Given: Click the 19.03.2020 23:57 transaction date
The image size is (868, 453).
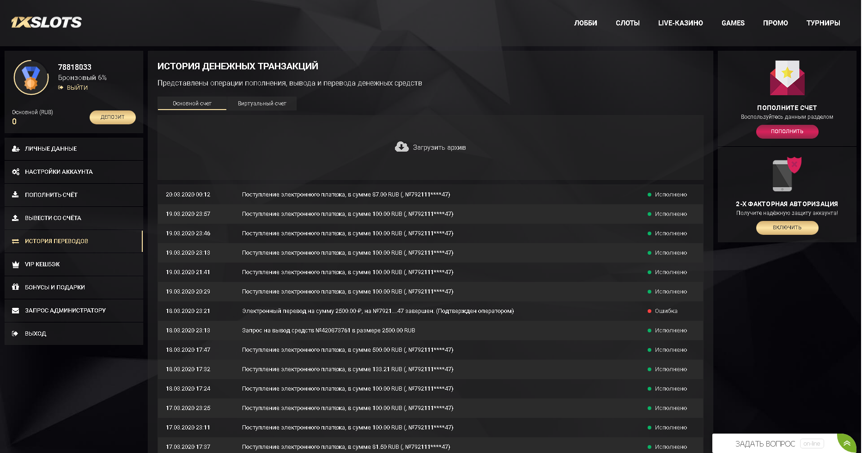Looking at the screenshot, I should pyautogui.click(x=188, y=214).
